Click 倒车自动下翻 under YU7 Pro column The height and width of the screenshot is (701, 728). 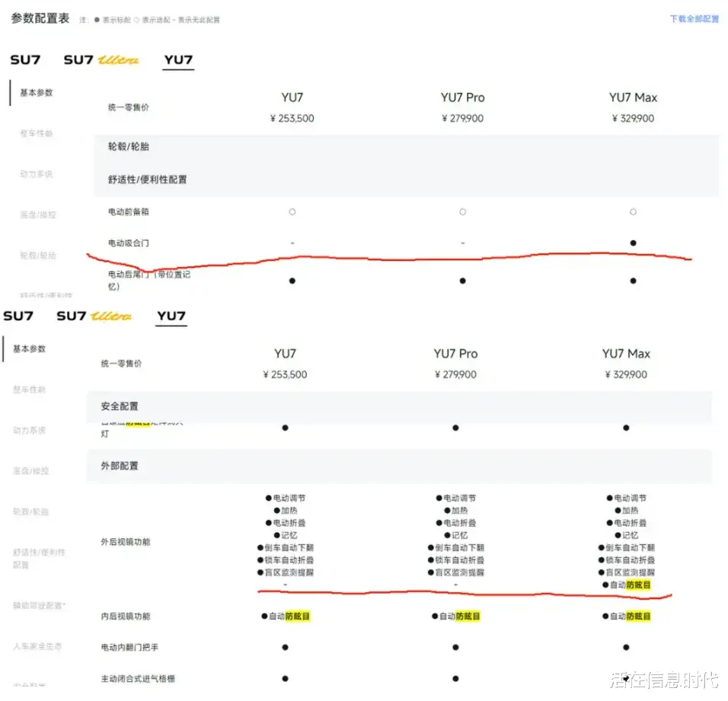[456, 547]
